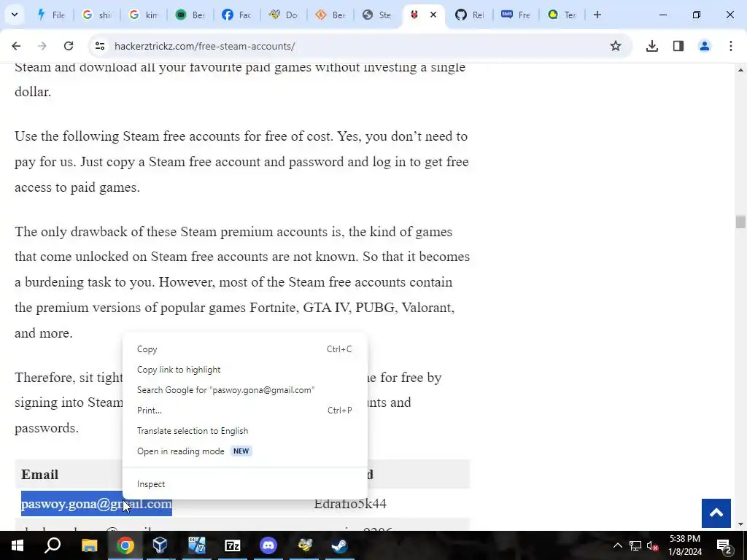Switch to the 'Ste' tab

[377, 15]
